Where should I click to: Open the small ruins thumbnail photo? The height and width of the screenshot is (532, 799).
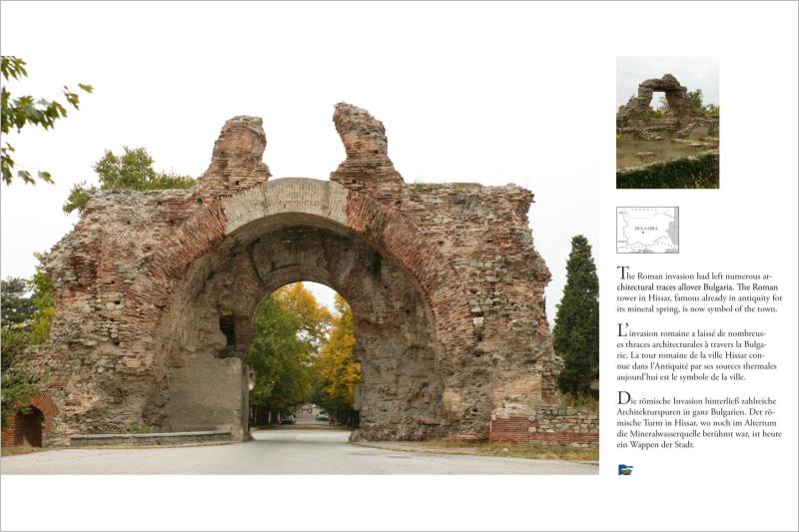(667, 122)
